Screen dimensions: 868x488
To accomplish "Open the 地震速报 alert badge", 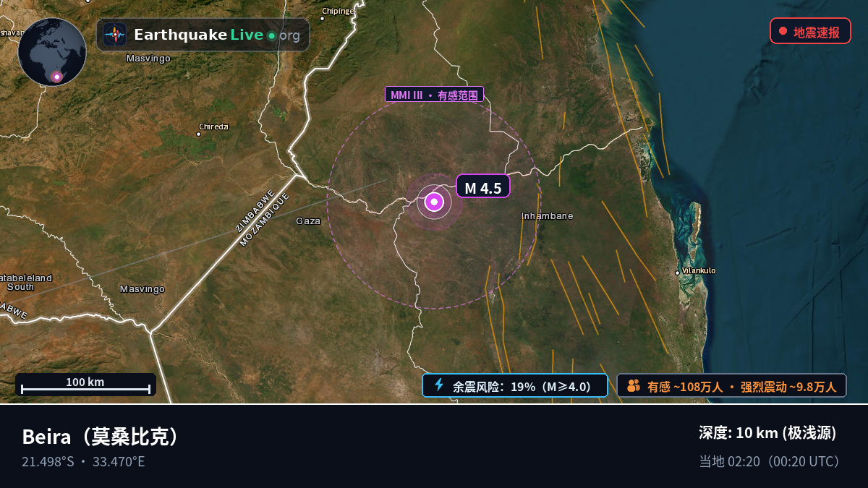I will (x=810, y=31).
